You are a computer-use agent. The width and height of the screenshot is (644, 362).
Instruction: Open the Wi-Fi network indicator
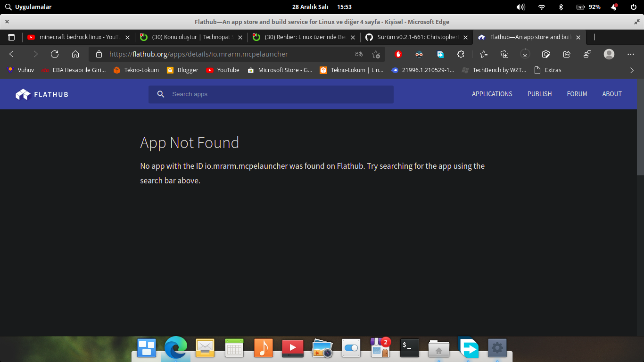point(542,7)
